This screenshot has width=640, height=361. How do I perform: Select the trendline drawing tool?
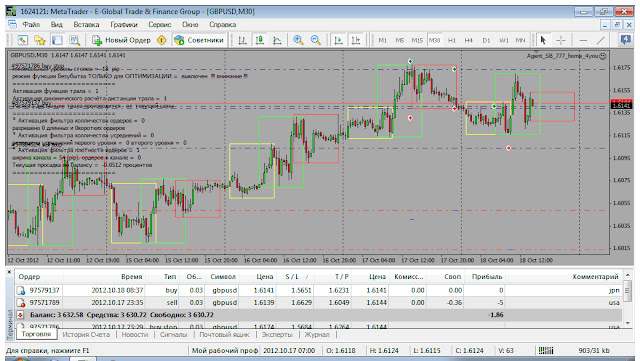click(600, 40)
